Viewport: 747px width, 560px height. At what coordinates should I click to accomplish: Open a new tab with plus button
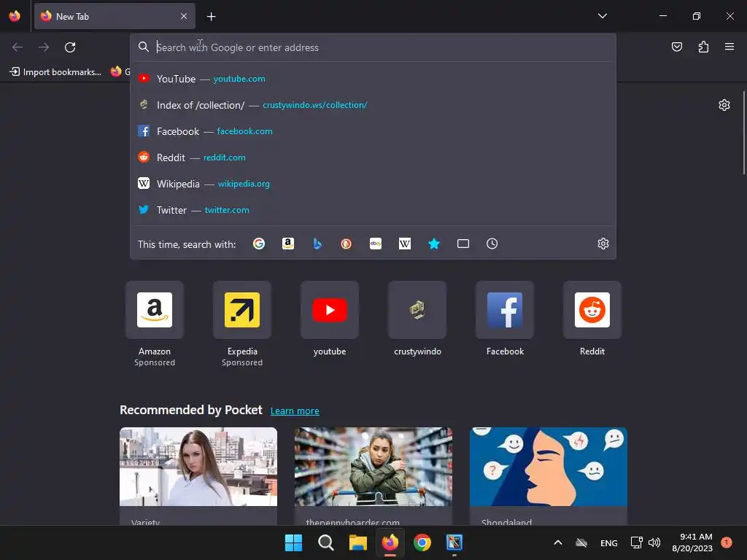point(211,17)
